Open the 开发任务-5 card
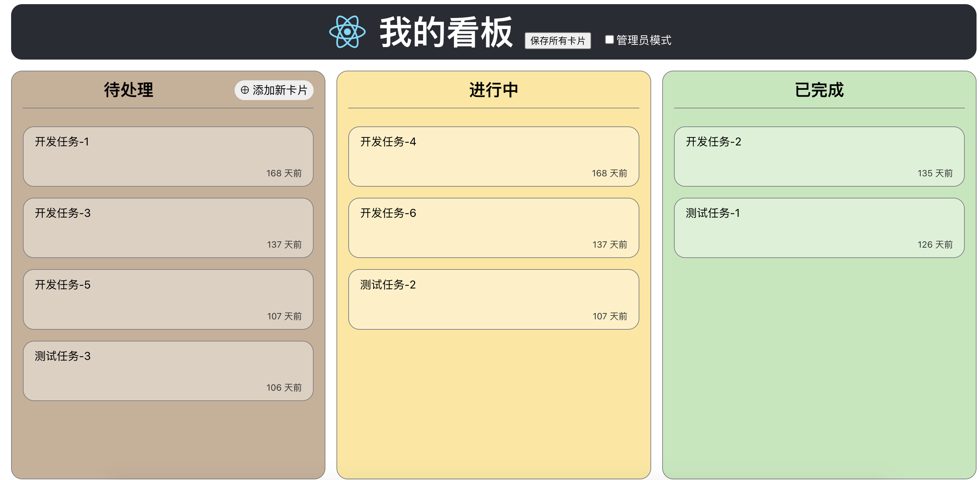This screenshot has height=480, width=980. [168, 299]
